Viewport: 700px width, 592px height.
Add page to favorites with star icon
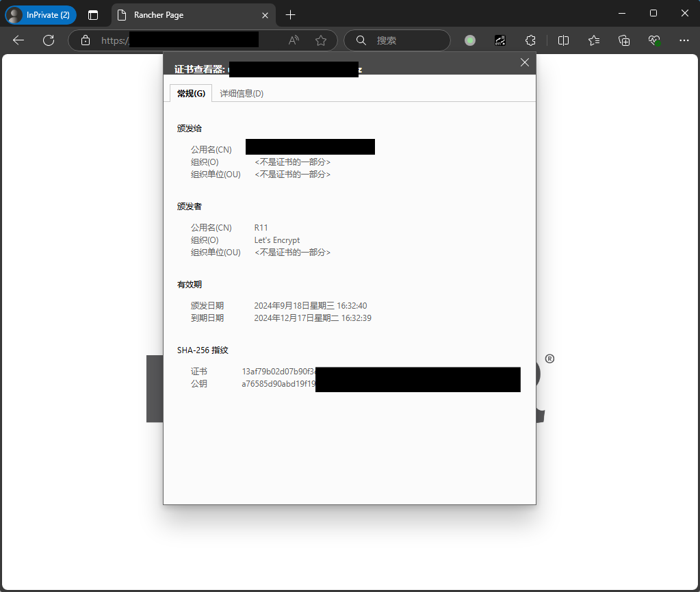pyautogui.click(x=320, y=40)
